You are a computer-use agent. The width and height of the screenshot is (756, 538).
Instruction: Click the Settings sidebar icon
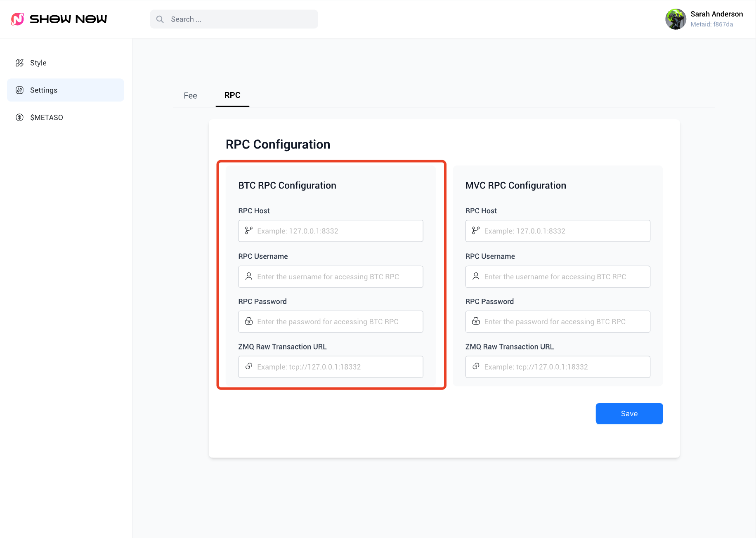coord(19,90)
